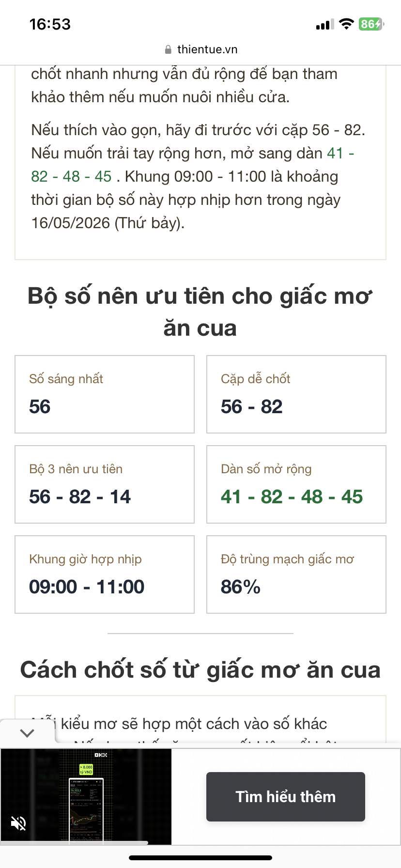This screenshot has height=868, width=401.
Task: Tap the OKX logo in the ad video
Action: click(101, 755)
